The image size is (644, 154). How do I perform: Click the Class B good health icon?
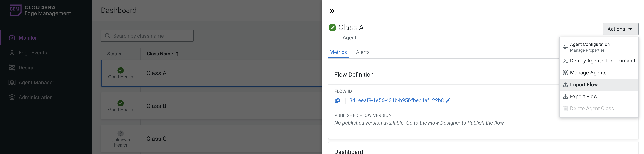(x=120, y=103)
